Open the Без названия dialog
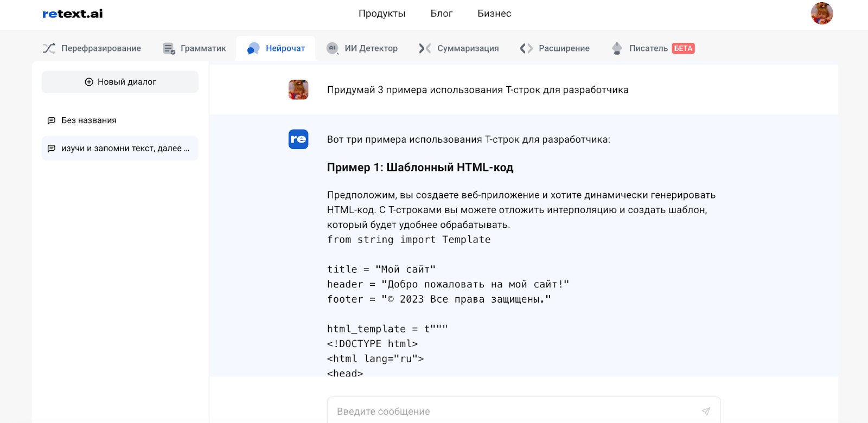This screenshot has width=868, height=423. [x=120, y=120]
